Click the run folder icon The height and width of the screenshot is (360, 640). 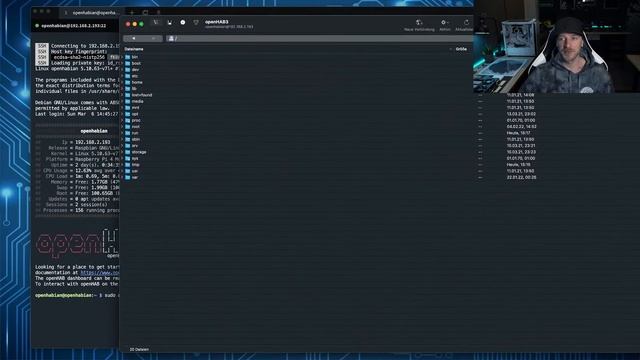[x=128, y=133]
